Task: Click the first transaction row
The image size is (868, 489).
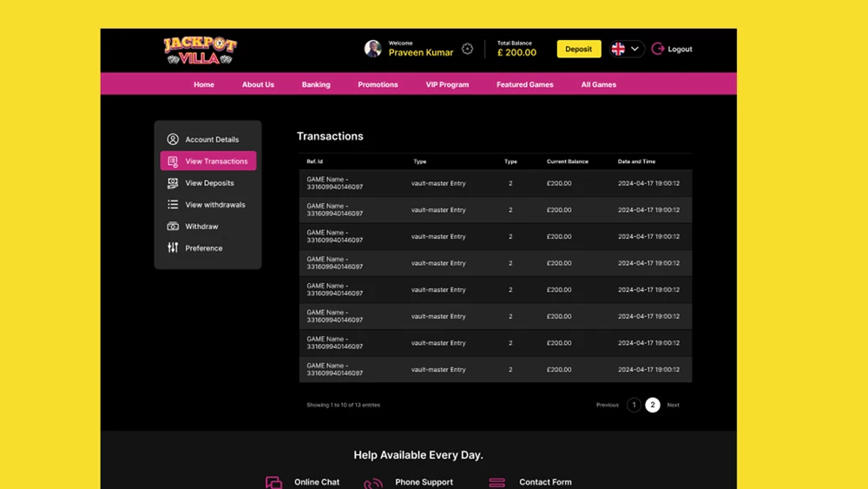Action: click(495, 183)
